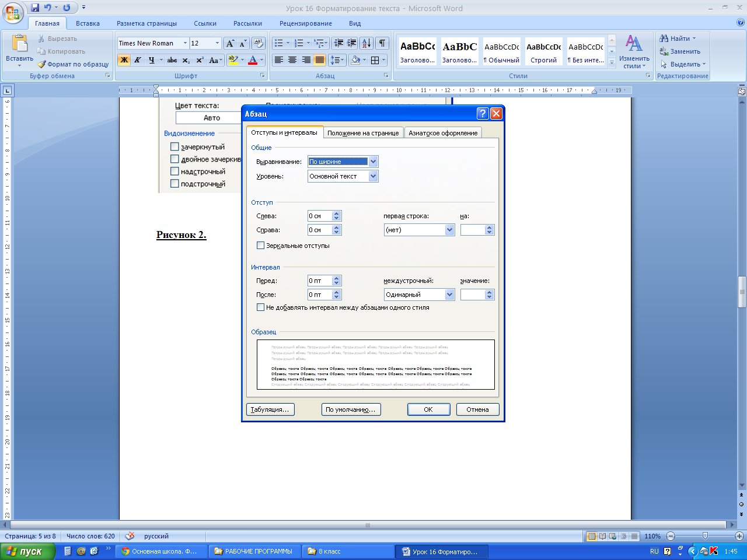The height and width of the screenshot is (560, 747).
Task: Center-align text using the ribbon icon
Action: coord(292,60)
